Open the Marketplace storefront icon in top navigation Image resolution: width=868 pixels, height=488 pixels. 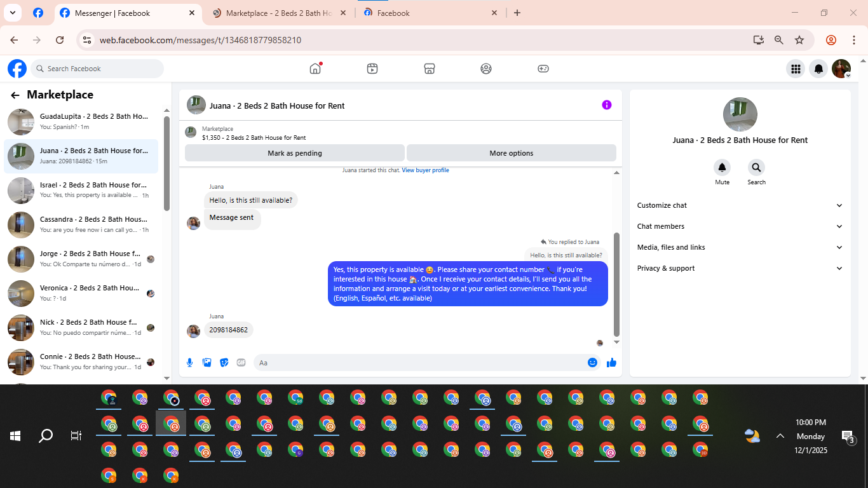[430, 69]
